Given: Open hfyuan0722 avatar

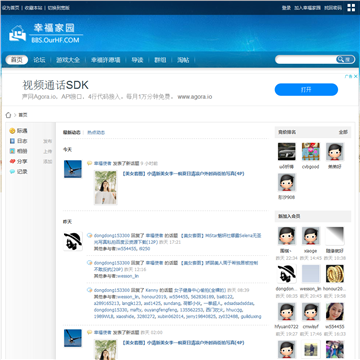Looking at the screenshot, I should coord(287,312).
